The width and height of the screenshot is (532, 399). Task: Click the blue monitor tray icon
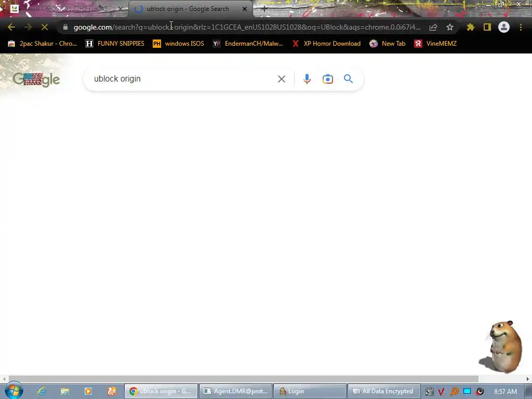point(467,392)
